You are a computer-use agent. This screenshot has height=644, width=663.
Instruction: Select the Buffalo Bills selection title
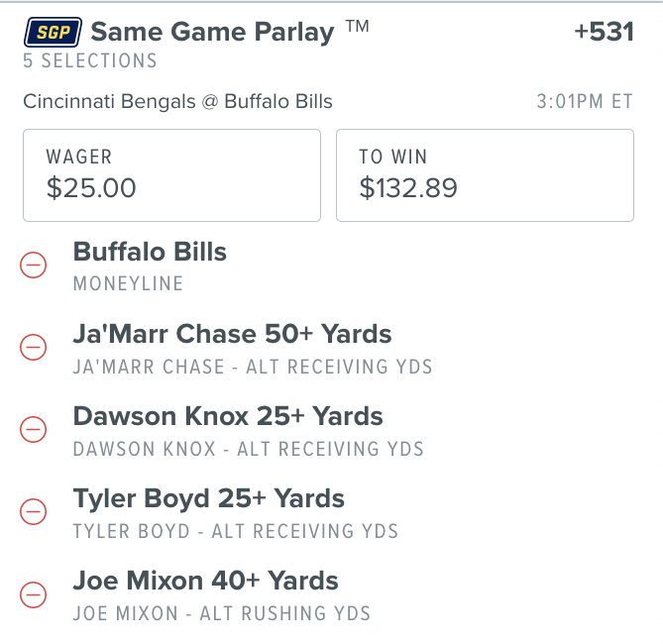pos(150,252)
